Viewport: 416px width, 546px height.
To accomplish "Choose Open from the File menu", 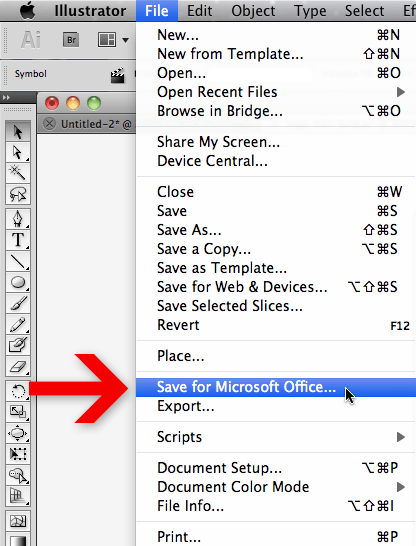I will point(276,73).
